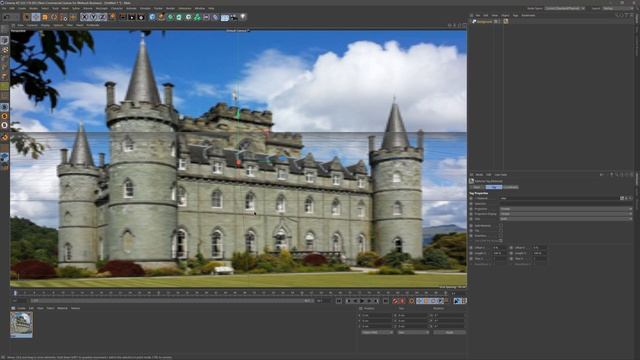Viewport: 640px width, 360px height.
Task: Click the purple deformer icon
Action: (x=216, y=17)
